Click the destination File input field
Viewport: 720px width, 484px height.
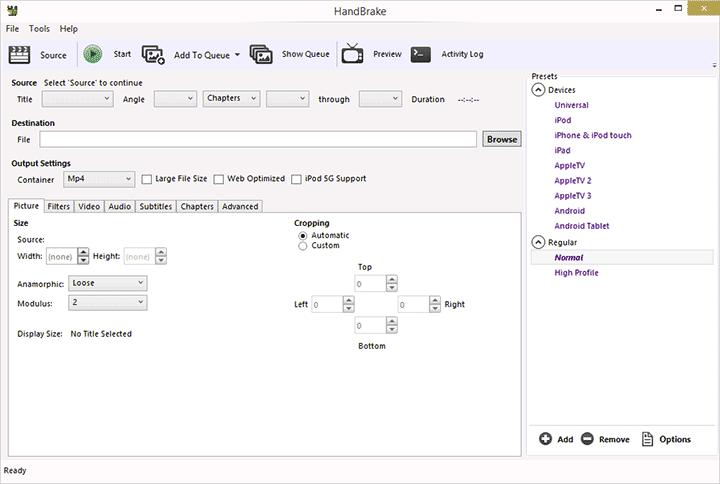point(258,139)
